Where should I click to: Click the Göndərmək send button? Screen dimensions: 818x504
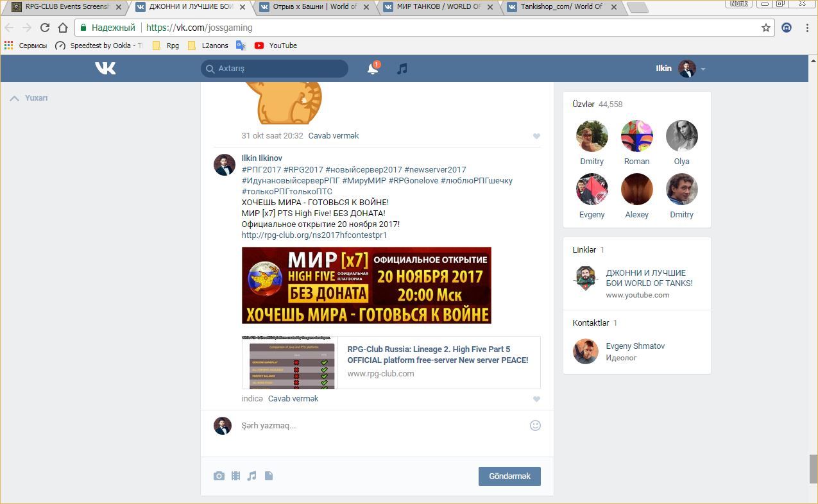pos(509,476)
